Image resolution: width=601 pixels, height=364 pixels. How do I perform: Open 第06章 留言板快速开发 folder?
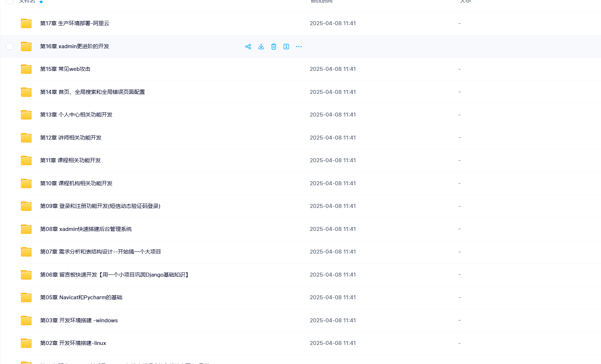(114, 275)
